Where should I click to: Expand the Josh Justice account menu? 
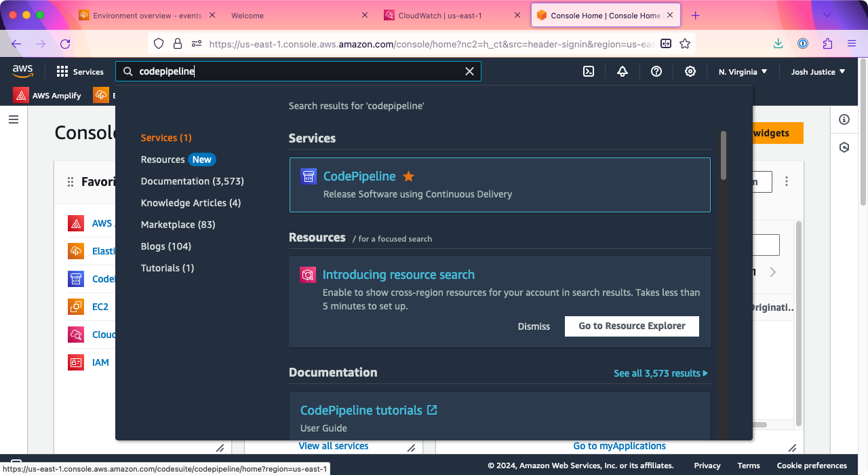tap(818, 71)
